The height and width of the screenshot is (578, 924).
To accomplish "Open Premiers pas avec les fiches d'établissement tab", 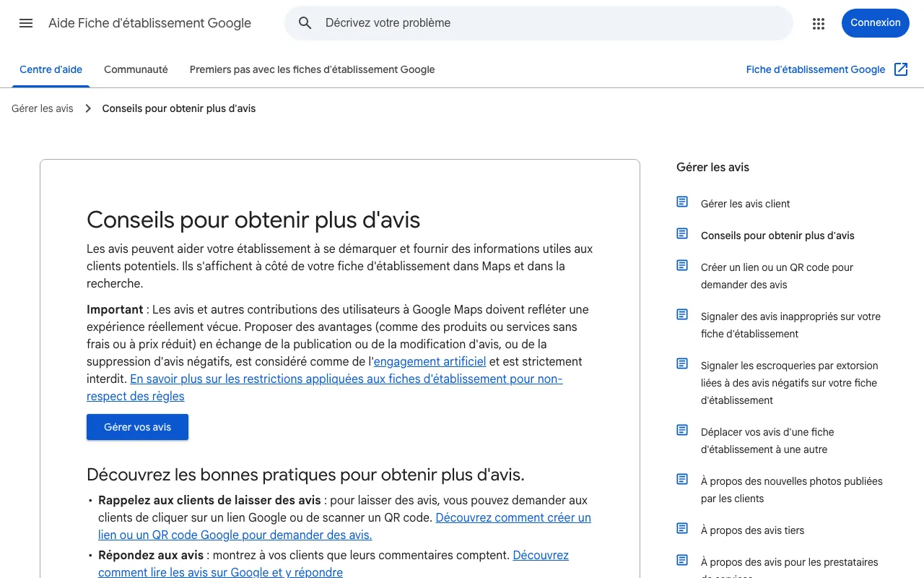I will (x=313, y=70).
